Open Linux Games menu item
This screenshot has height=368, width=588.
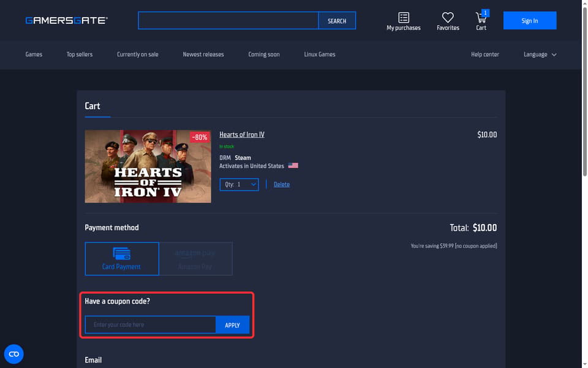click(x=320, y=55)
